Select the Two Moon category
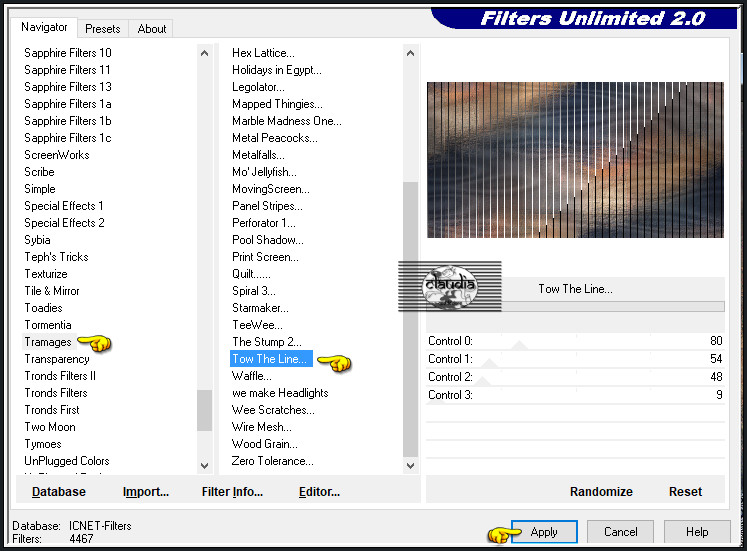The image size is (747, 551). [50, 427]
